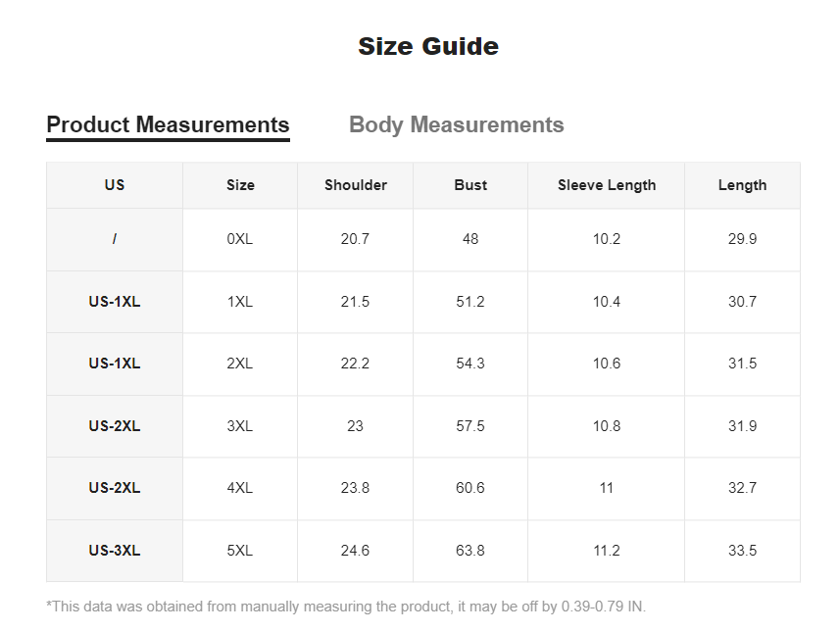Click the Bust column header
This screenshot has width=840, height=632.
point(470,185)
